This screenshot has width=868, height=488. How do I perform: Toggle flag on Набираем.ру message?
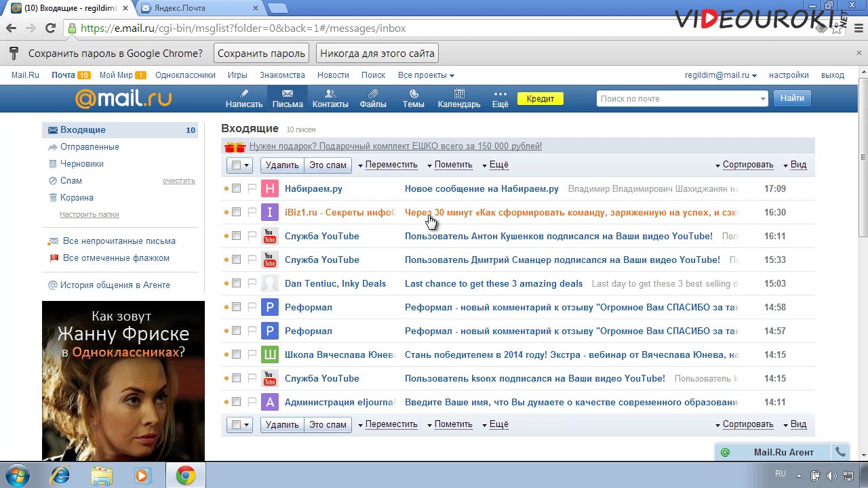pos(252,188)
